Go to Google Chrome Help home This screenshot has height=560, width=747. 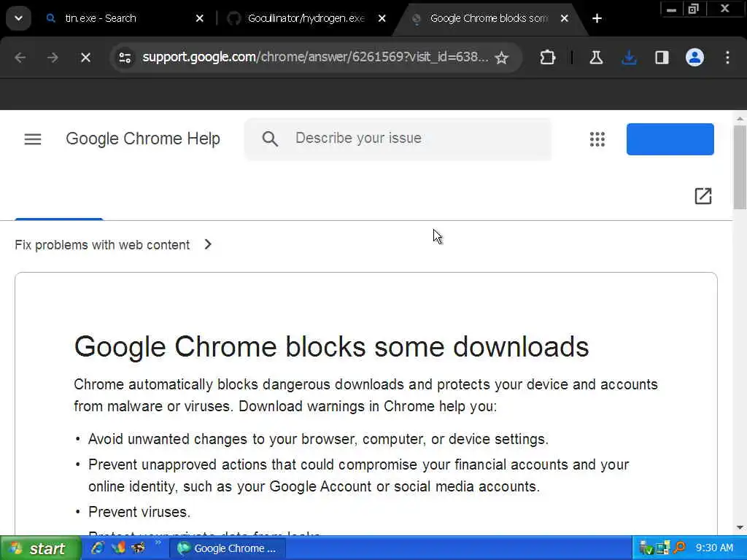[143, 139]
